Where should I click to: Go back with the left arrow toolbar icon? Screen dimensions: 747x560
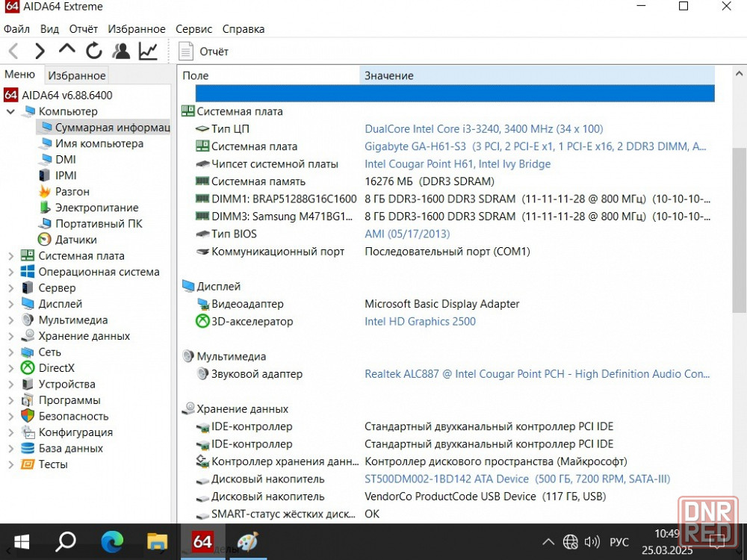(x=13, y=51)
